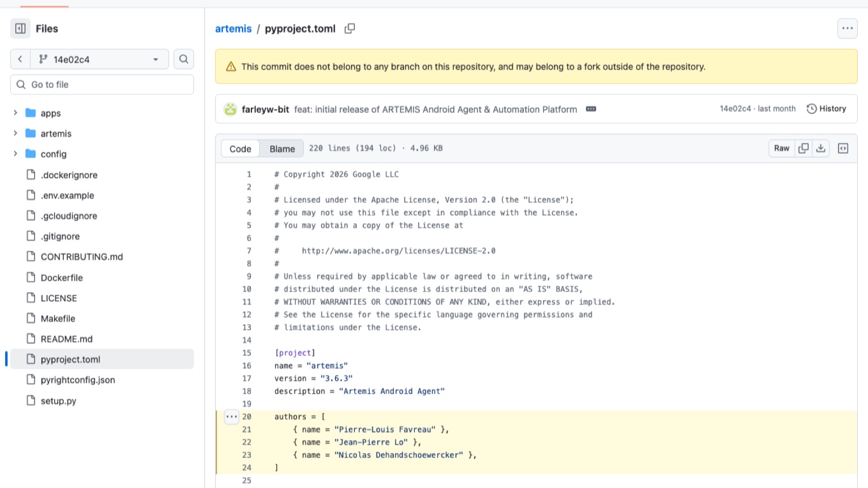Viewport: 868px width, 488px height.
Task: Click the "Nicolas Dehandschoewercker" author line
Action: (x=385, y=455)
